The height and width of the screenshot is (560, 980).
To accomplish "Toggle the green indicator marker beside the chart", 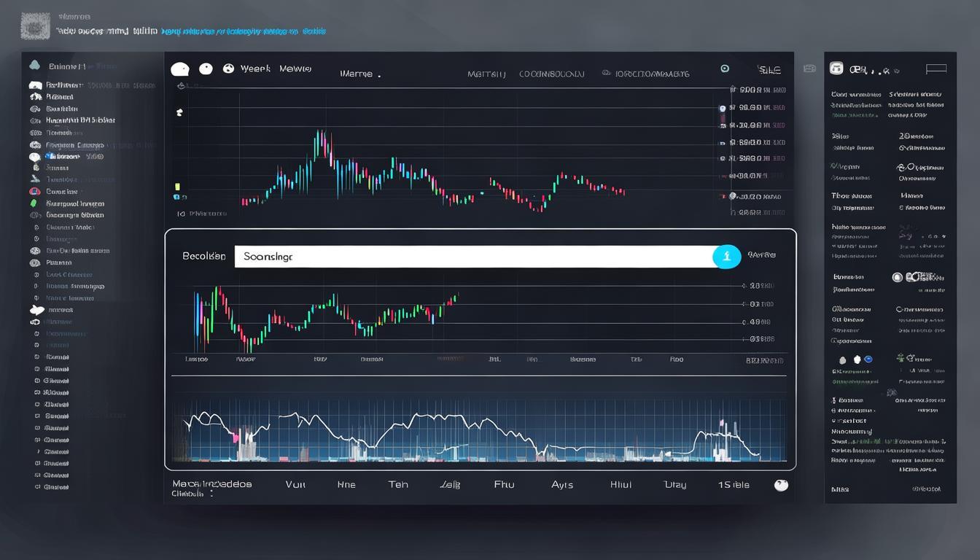I will coord(177,187).
